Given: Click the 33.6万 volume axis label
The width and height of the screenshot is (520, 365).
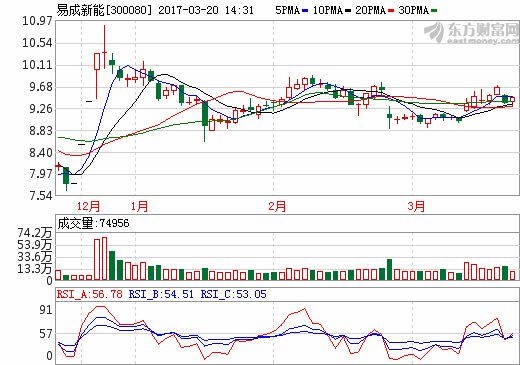Looking at the screenshot, I should [35, 257].
